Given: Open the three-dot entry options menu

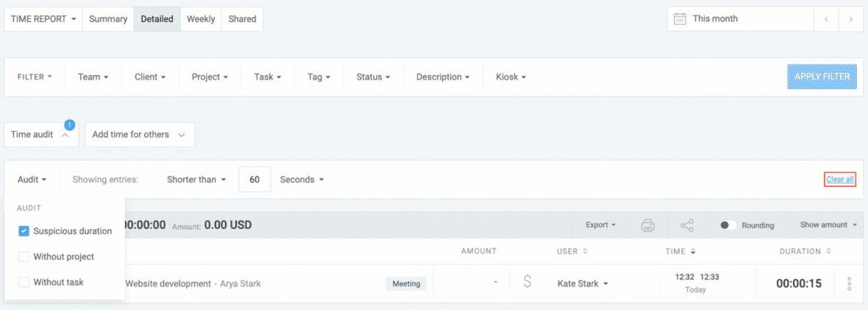Looking at the screenshot, I should coord(850,283).
